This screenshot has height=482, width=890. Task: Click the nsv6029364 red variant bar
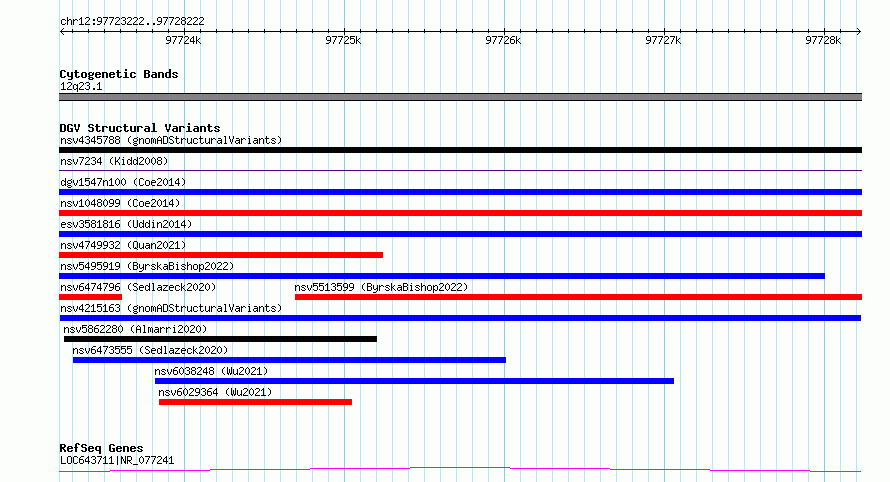255,403
